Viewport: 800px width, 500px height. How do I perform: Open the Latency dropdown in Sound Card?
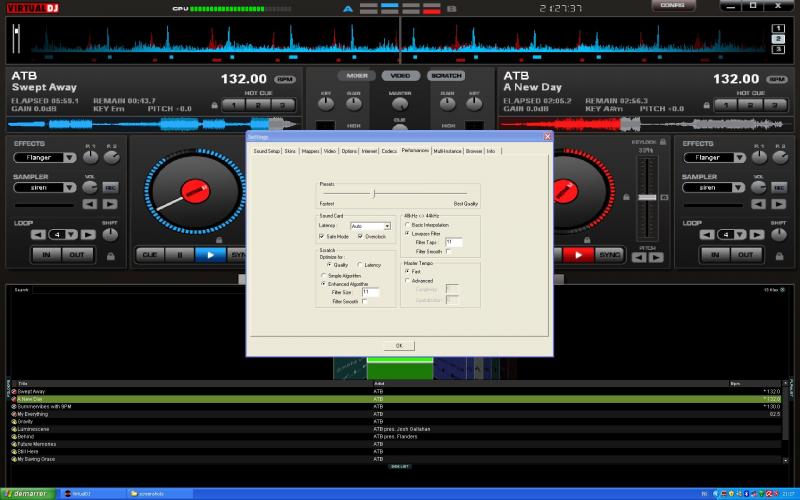click(386, 227)
